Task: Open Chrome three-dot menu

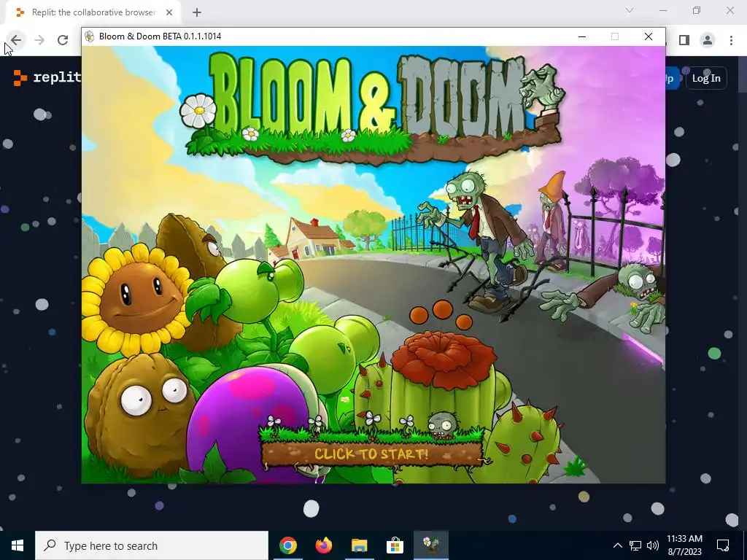Action: [x=731, y=40]
